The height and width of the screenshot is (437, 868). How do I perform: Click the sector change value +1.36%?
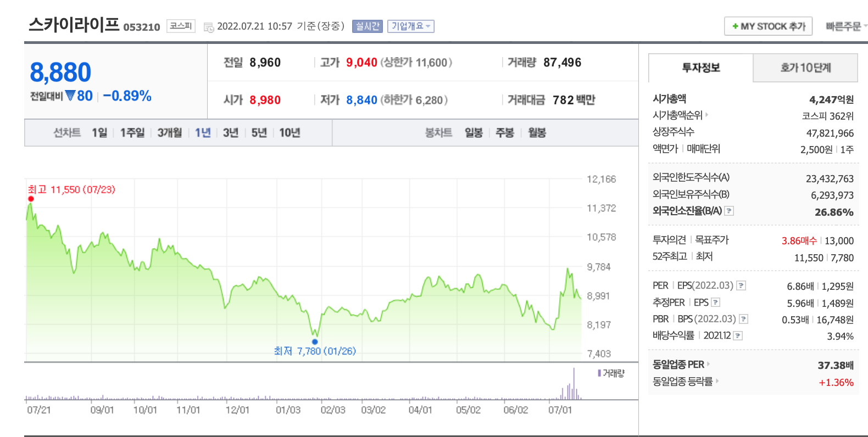[x=836, y=382]
